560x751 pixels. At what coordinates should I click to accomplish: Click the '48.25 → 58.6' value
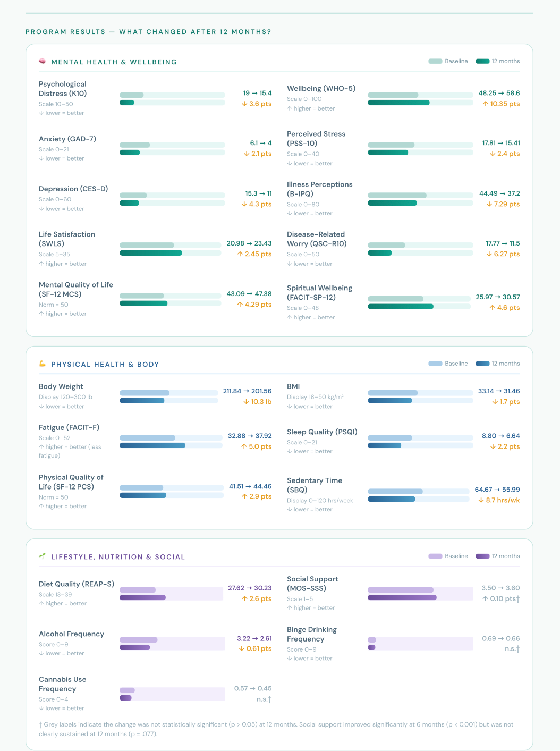[x=499, y=93]
